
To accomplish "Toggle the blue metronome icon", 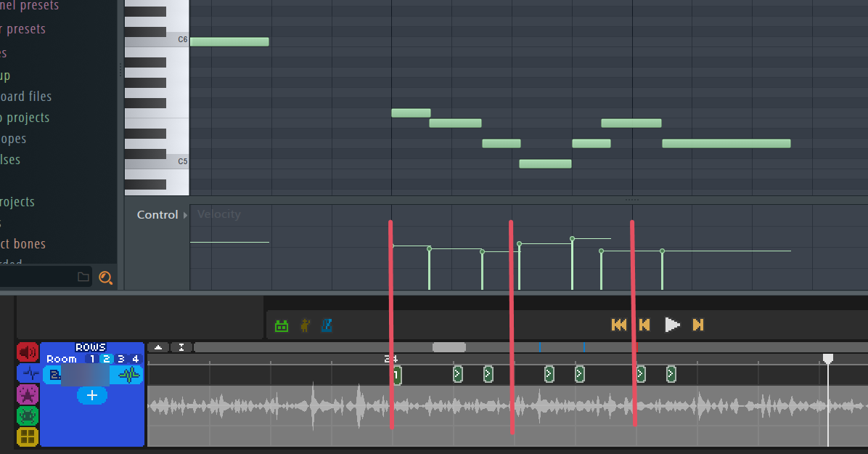I will click(x=327, y=325).
